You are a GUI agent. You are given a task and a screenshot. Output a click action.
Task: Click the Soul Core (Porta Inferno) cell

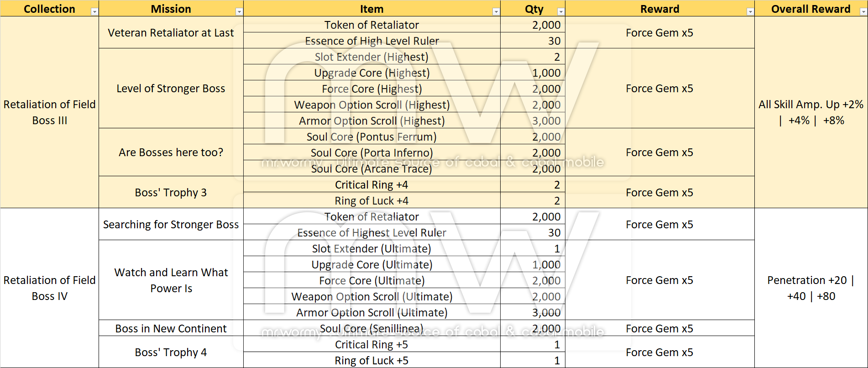coord(371,152)
